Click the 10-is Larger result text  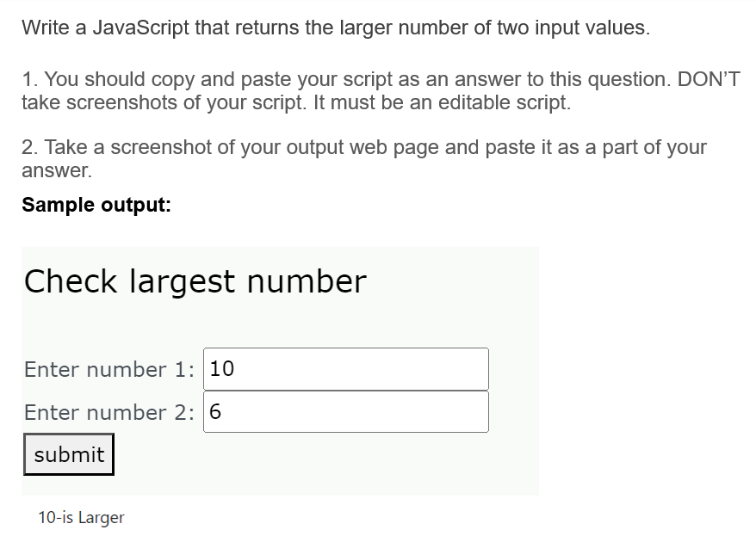(80, 517)
